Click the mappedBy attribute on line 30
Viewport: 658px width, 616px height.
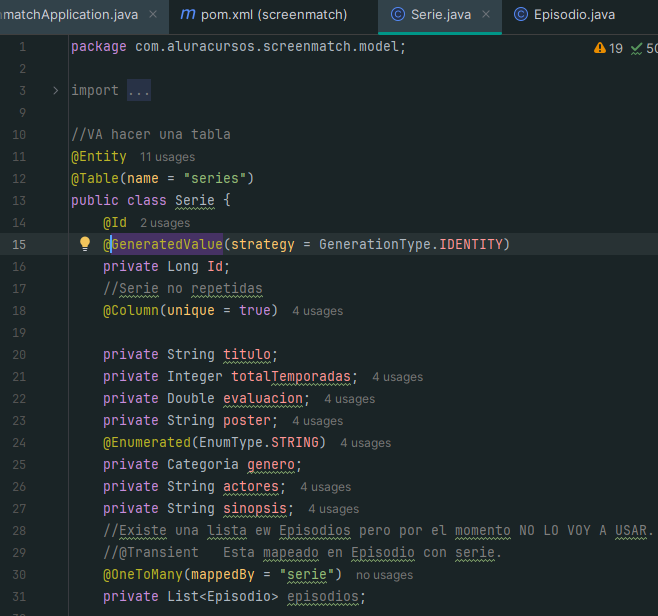(x=222, y=574)
